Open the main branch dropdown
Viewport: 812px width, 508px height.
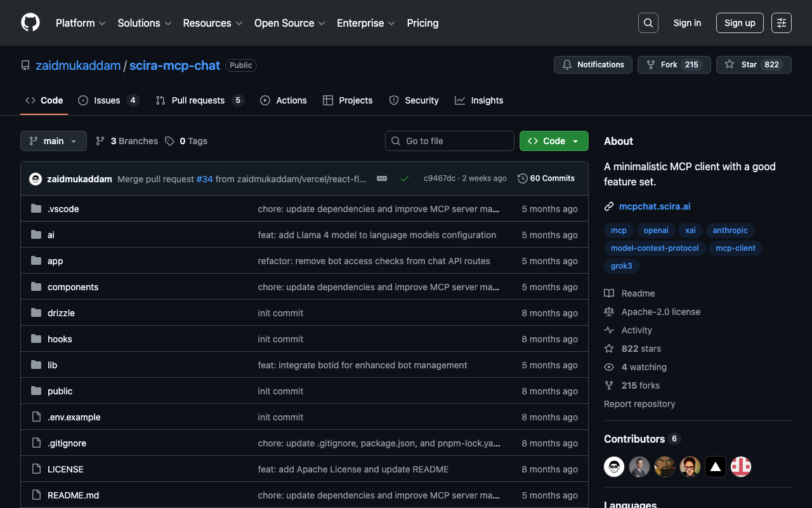(x=53, y=141)
